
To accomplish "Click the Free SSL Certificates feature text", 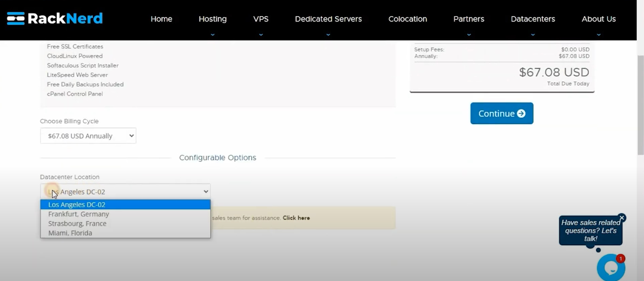I will (75, 47).
